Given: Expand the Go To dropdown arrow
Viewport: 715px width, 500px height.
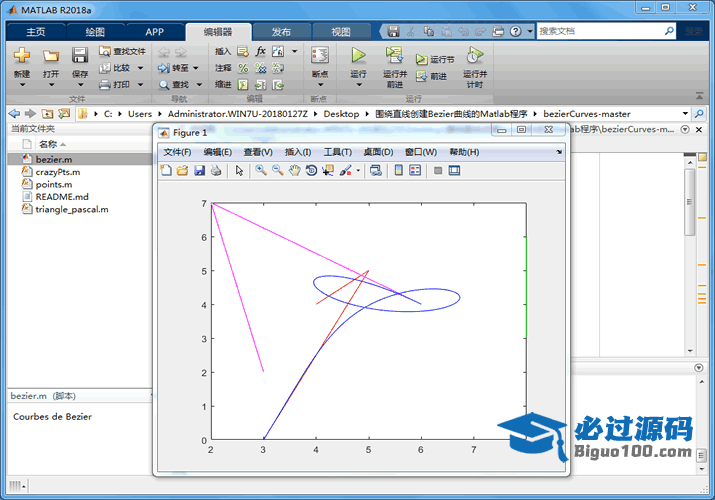Looking at the screenshot, I should pyautogui.click(x=196, y=68).
